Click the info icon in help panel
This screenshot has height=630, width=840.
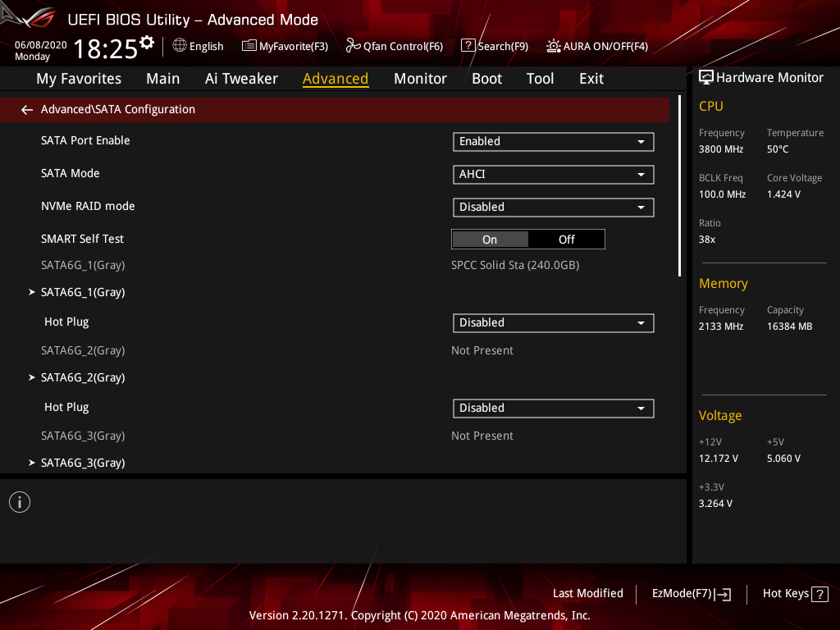pyautogui.click(x=20, y=502)
